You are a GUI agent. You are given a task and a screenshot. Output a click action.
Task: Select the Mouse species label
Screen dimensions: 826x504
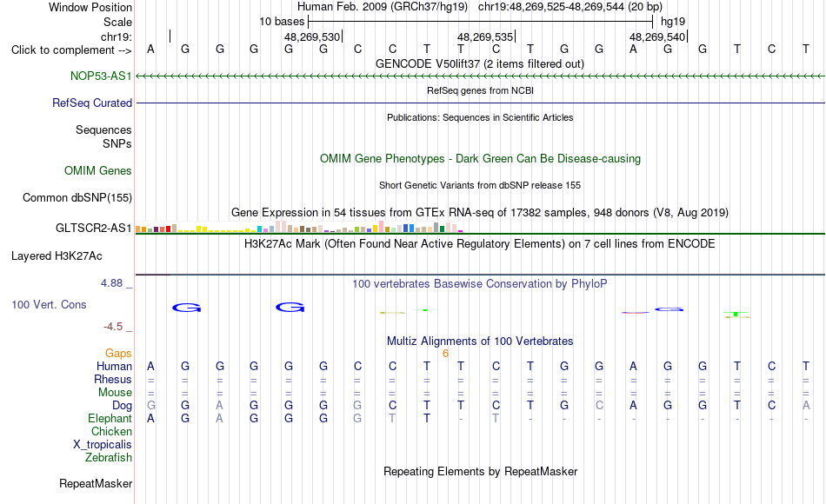115,393
